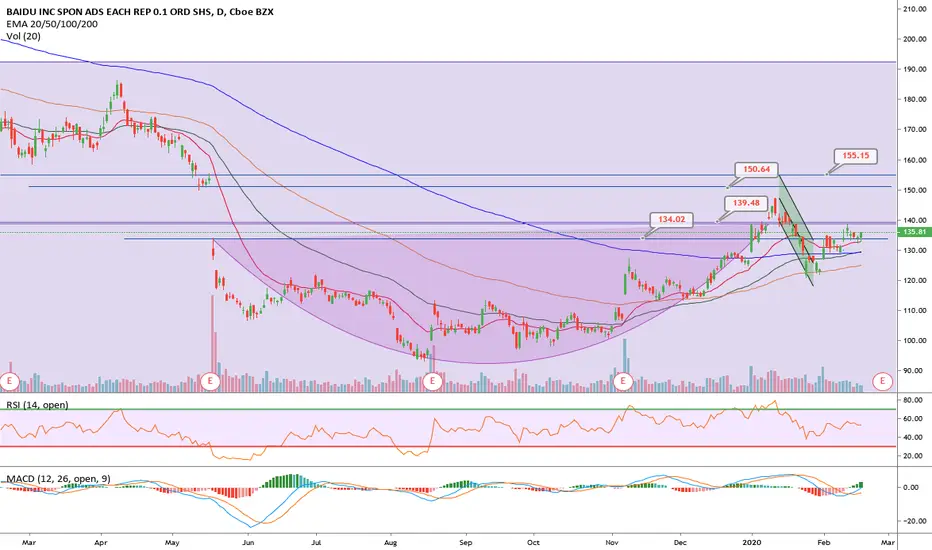932x550 pixels.
Task: Click the 210.00 price axis label
Action: (x=915, y=9)
